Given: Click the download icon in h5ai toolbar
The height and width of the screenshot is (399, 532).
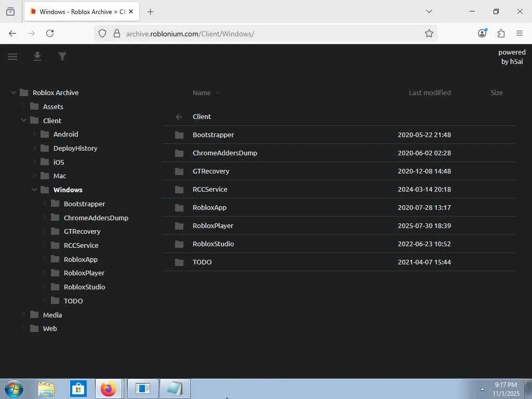Looking at the screenshot, I should click(x=37, y=56).
